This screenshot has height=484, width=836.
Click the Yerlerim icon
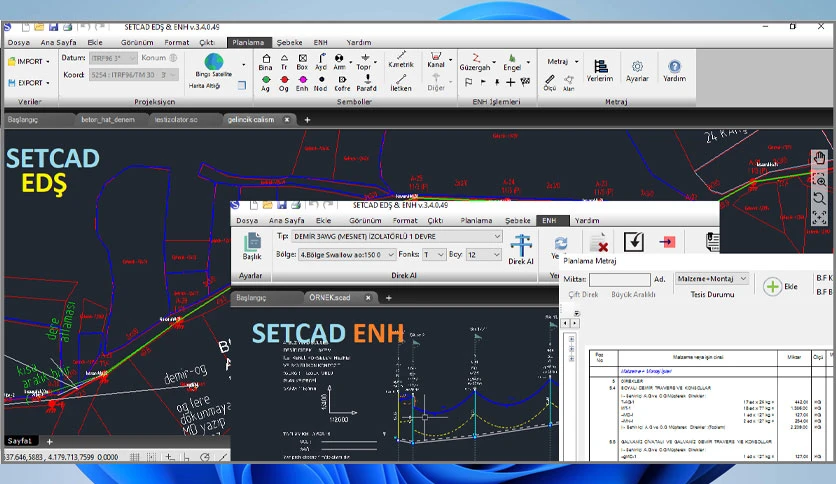pyautogui.click(x=600, y=70)
